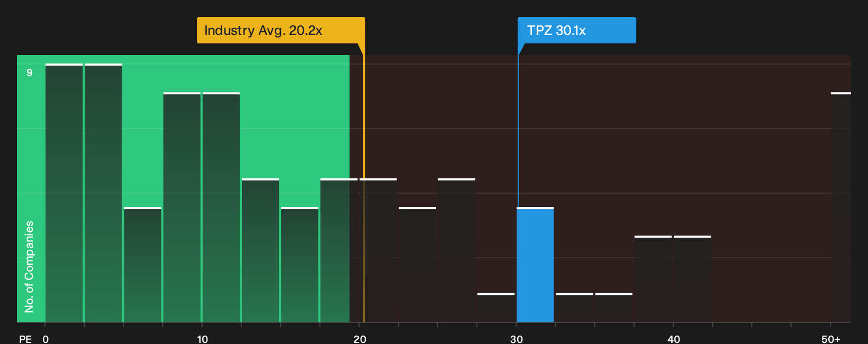This screenshot has height=344, width=868.
Task: Click the x-axis tick label 10
Action: 202,339
